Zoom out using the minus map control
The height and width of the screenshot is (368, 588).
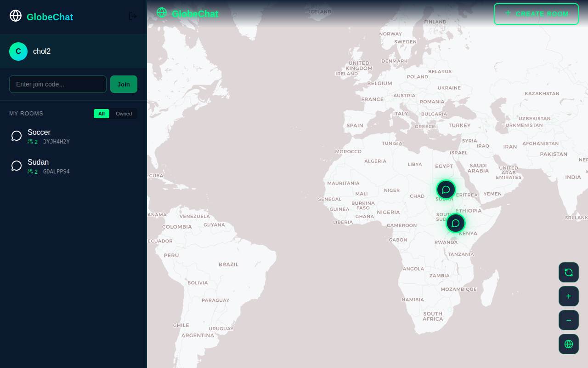coord(568,320)
